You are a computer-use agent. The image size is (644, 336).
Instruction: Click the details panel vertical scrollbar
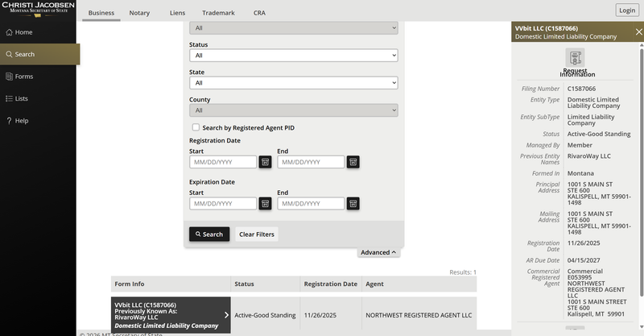[642, 172]
